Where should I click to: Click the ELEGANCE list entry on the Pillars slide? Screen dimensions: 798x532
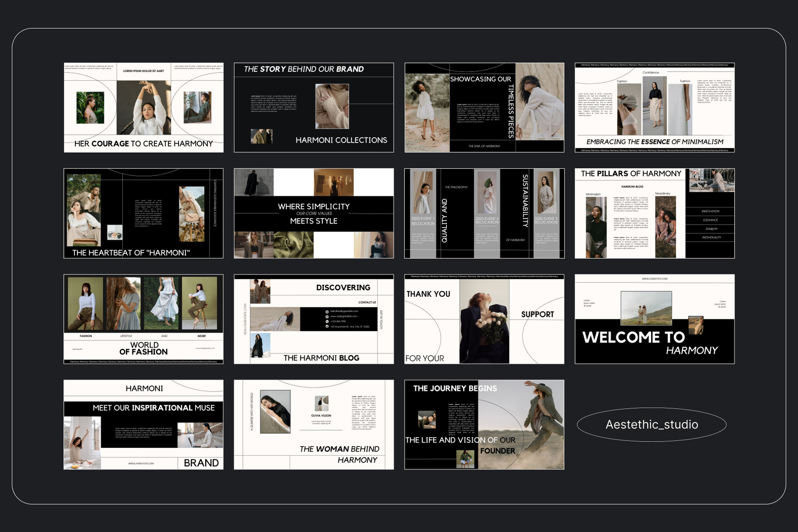tap(710, 220)
